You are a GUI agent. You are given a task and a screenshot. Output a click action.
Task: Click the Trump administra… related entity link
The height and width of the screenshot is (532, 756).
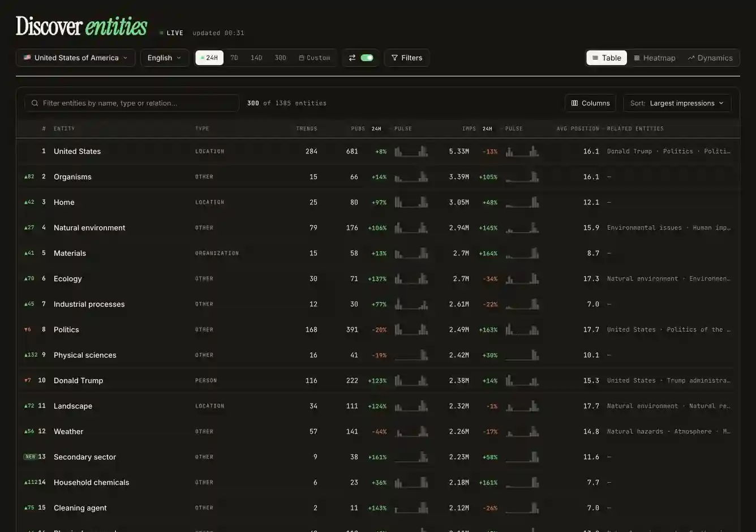698,380
